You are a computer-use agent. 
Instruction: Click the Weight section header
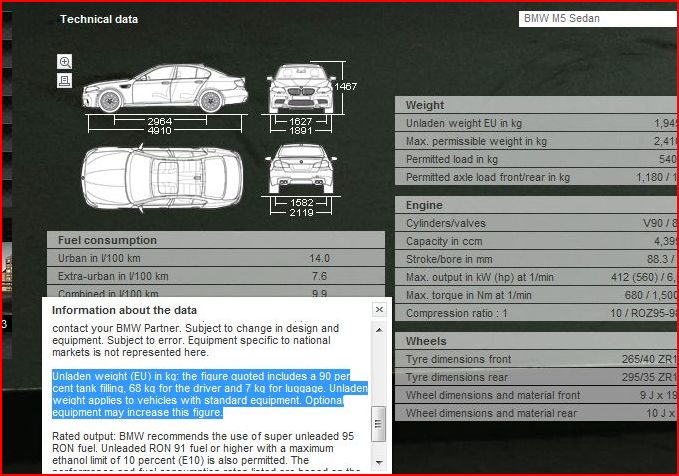pos(537,105)
